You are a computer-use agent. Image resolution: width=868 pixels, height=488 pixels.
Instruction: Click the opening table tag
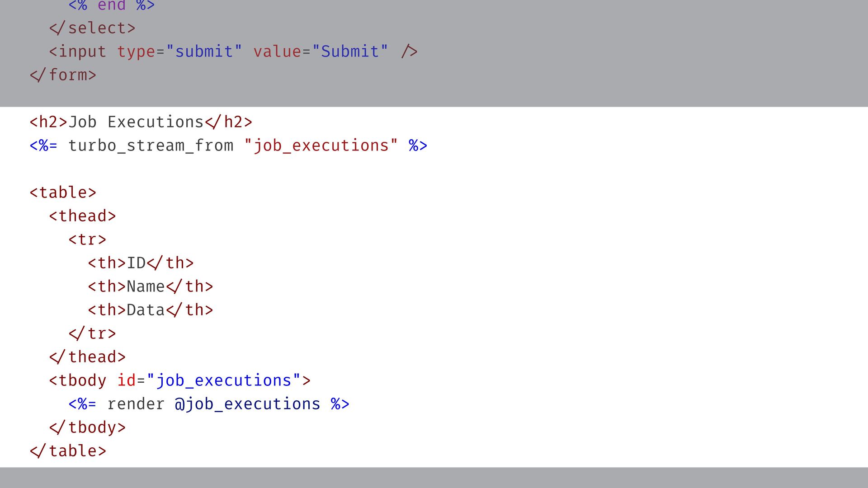point(63,192)
